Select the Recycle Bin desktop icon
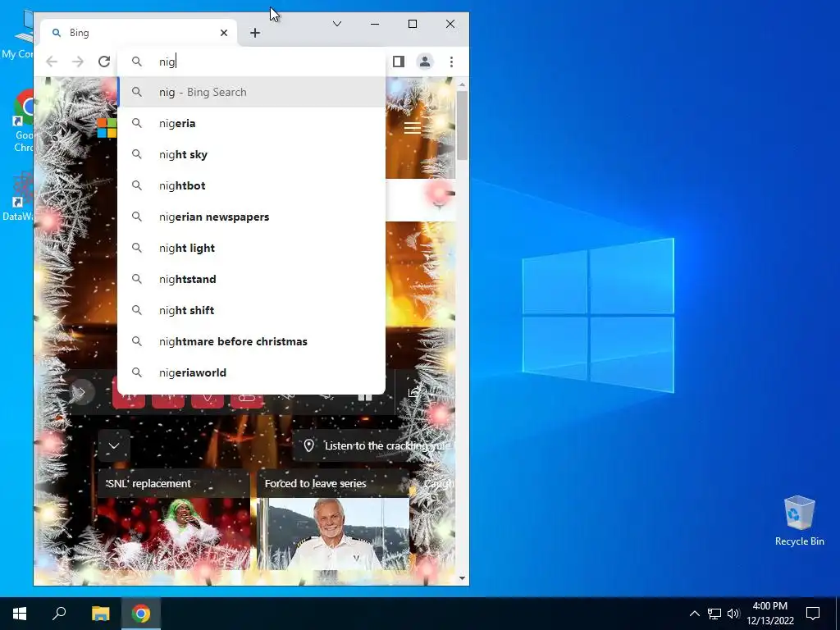 (799, 521)
